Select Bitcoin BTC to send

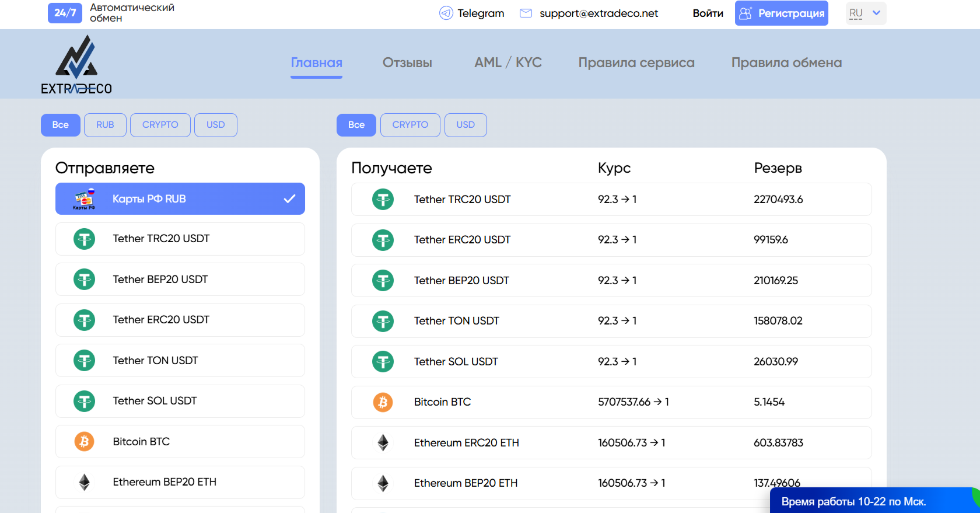tap(180, 442)
